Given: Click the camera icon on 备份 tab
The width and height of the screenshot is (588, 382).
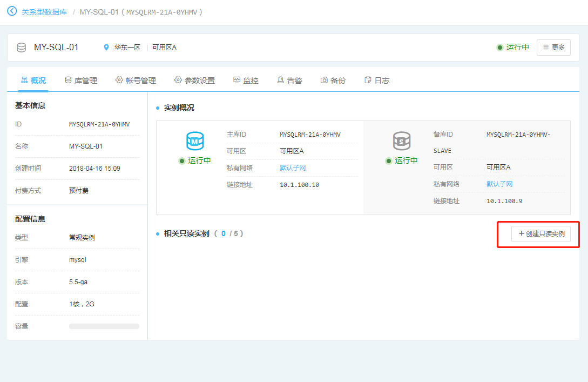Looking at the screenshot, I should (324, 80).
